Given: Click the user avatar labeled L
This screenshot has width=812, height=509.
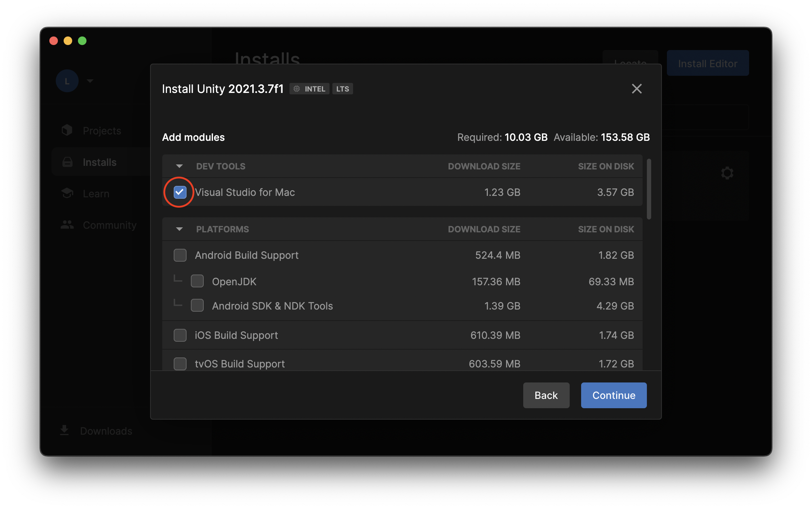Looking at the screenshot, I should point(67,81).
